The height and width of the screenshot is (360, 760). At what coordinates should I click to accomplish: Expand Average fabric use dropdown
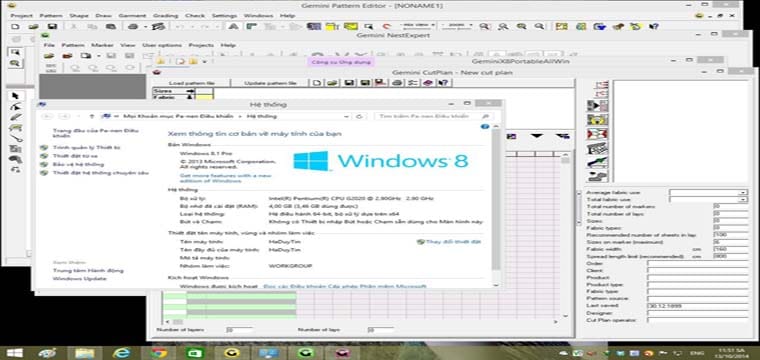(743, 192)
